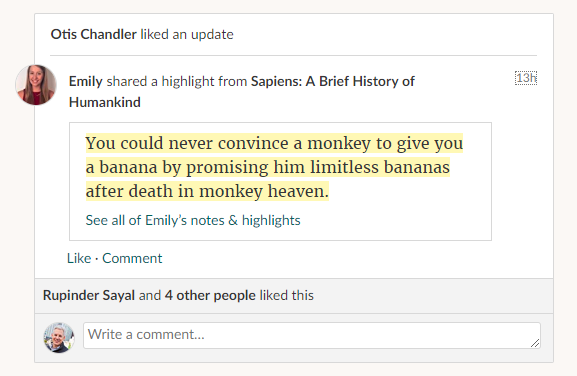Click the yellow highlighted monkey quote
Viewport: 577px width, 376px height.
tap(274, 167)
